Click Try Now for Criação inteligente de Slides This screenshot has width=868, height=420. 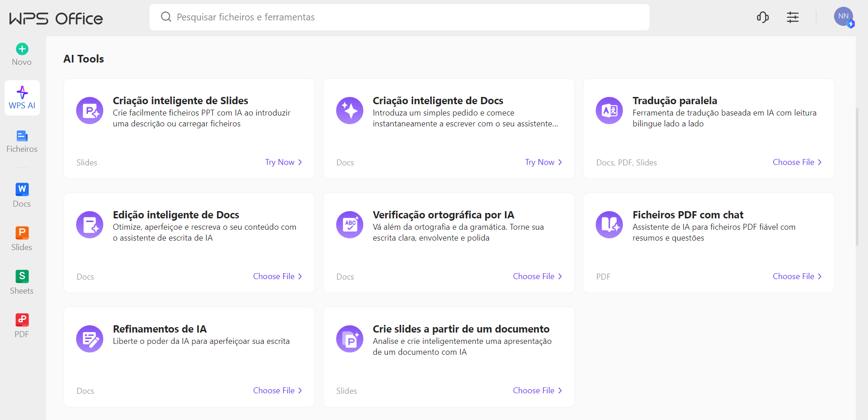click(284, 162)
